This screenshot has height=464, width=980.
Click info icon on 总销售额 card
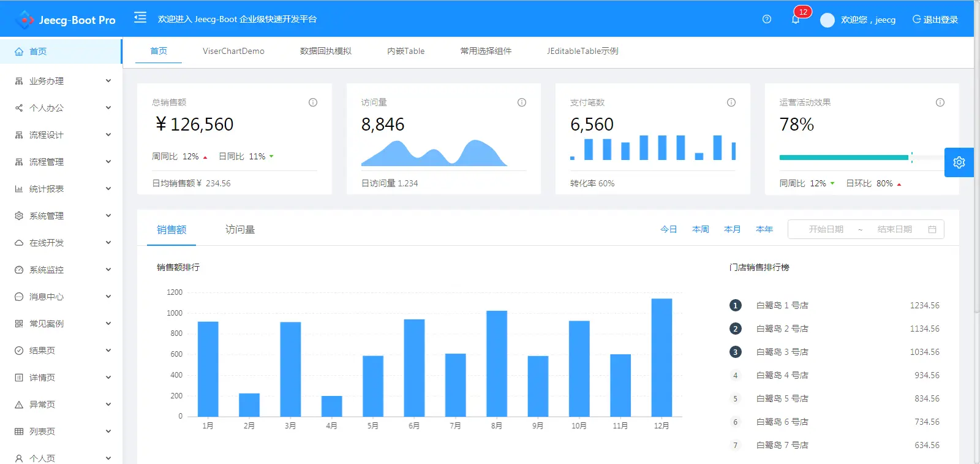pyautogui.click(x=313, y=102)
